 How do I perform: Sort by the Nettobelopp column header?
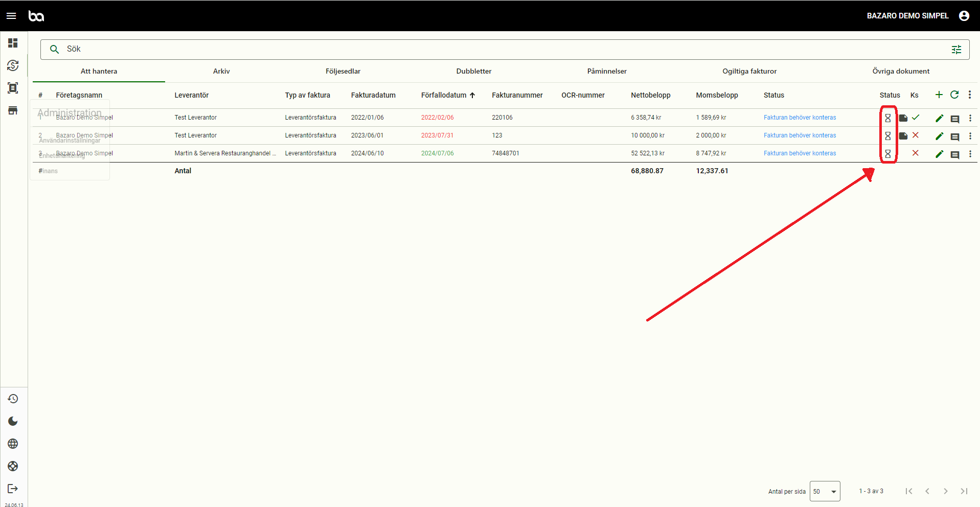[651, 95]
